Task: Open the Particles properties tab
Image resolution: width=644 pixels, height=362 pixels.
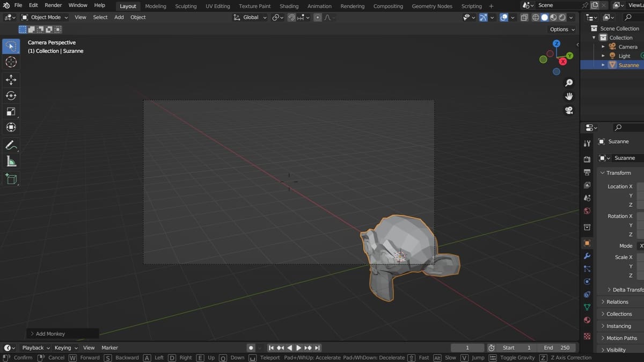Action: pos(587,269)
